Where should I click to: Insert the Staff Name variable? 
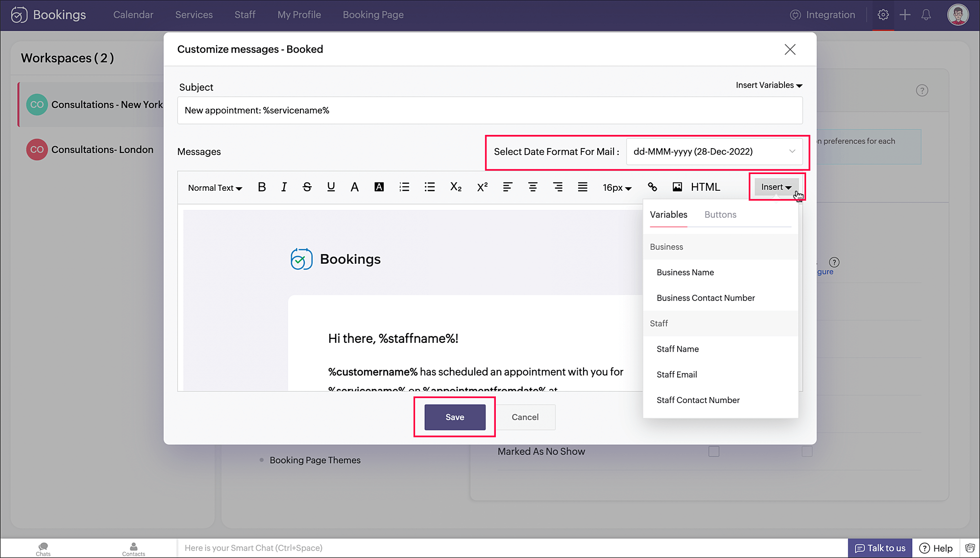coord(720,349)
